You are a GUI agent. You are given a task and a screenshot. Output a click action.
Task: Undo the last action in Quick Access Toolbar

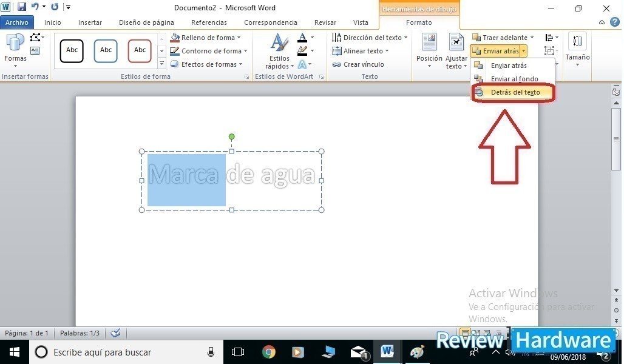pos(35,7)
